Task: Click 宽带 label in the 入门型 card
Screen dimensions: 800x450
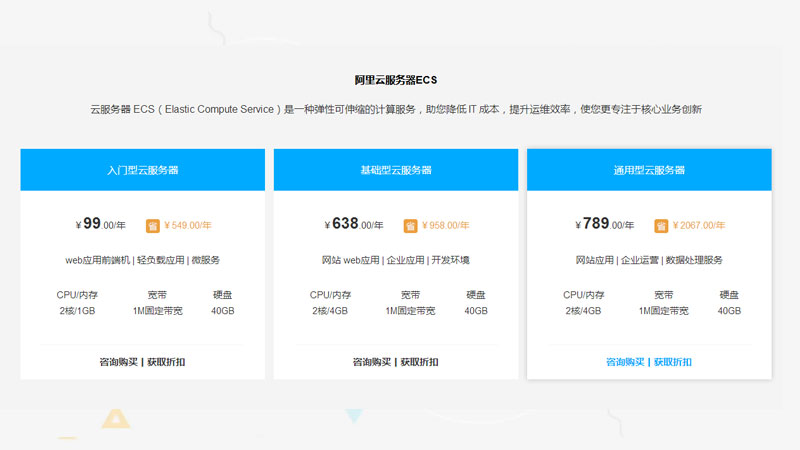Action: [157, 295]
